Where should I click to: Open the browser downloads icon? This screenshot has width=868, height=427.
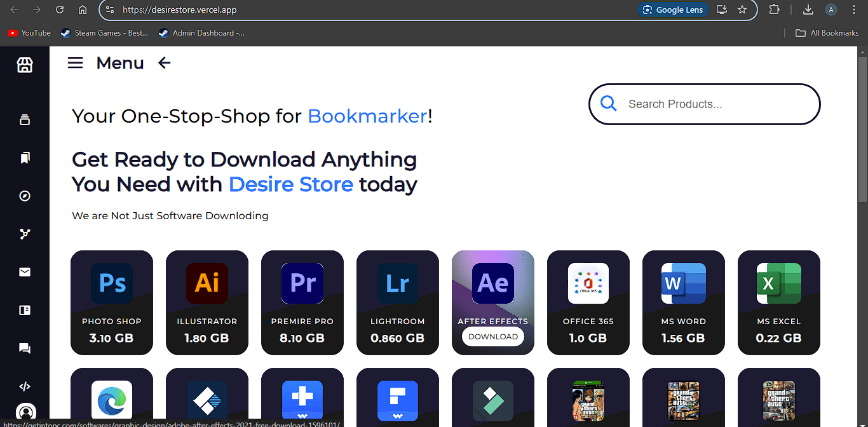[808, 10]
